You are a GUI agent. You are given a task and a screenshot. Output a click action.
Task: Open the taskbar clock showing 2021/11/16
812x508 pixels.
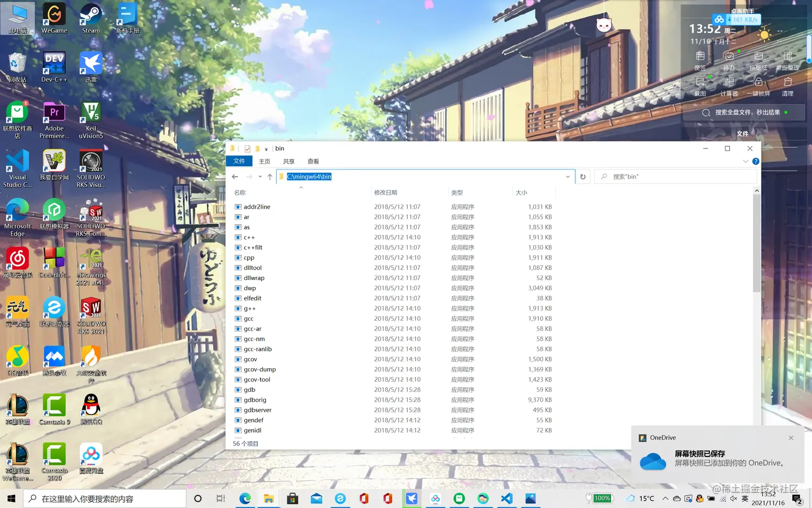click(x=768, y=498)
